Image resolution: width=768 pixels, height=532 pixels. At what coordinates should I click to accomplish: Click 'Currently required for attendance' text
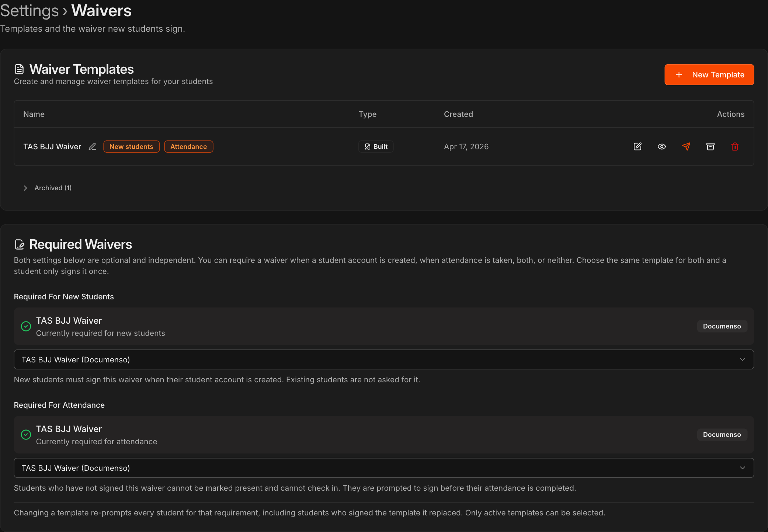tap(97, 442)
